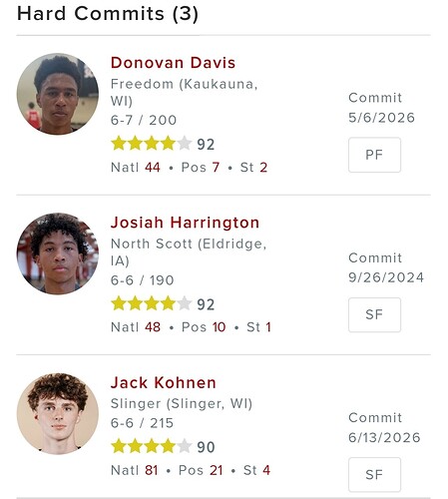Click Donovan Davis star rating icons

point(152,144)
